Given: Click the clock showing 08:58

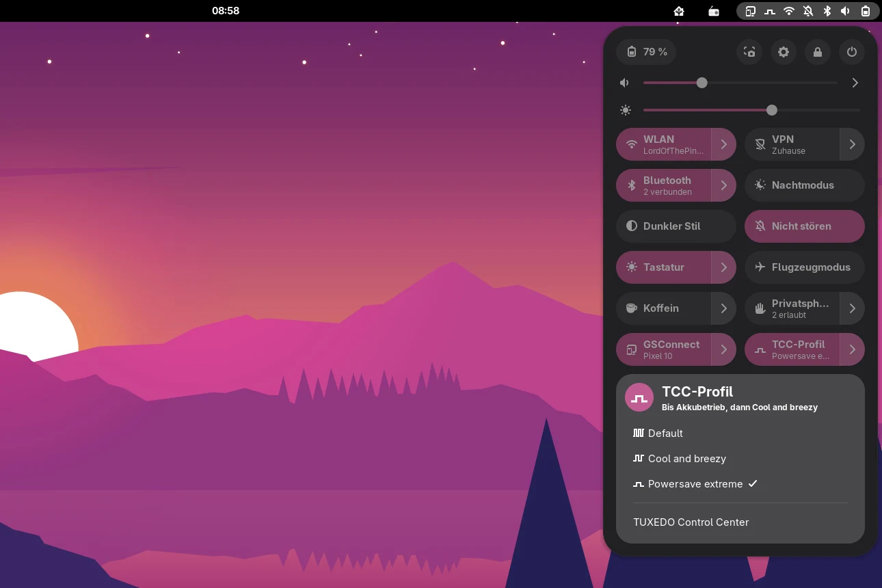Looking at the screenshot, I should [226, 11].
